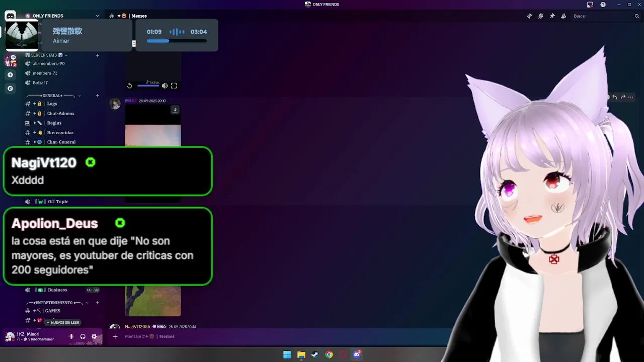Replay the TikTok video with restart icon
This screenshot has height=362, width=644.
(x=129, y=86)
